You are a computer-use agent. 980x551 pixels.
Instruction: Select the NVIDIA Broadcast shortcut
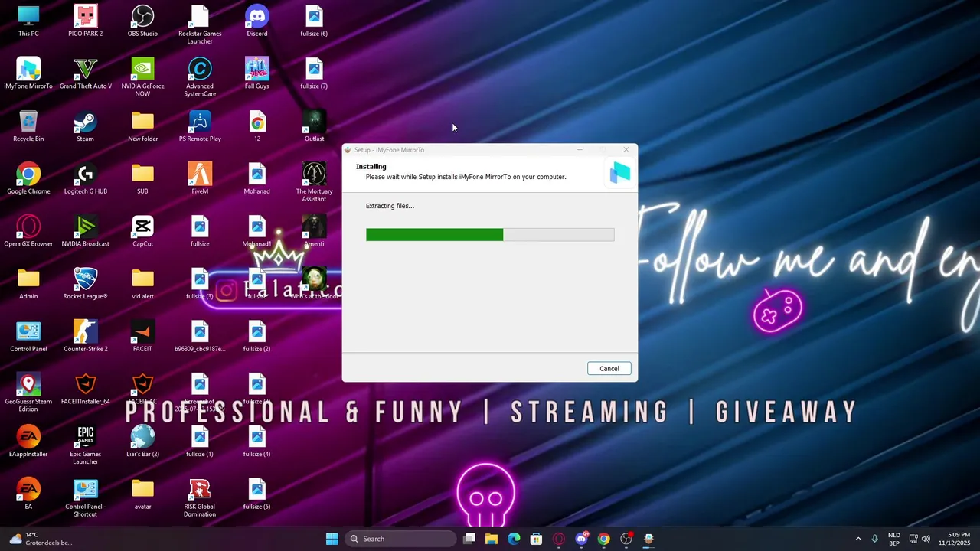point(86,232)
